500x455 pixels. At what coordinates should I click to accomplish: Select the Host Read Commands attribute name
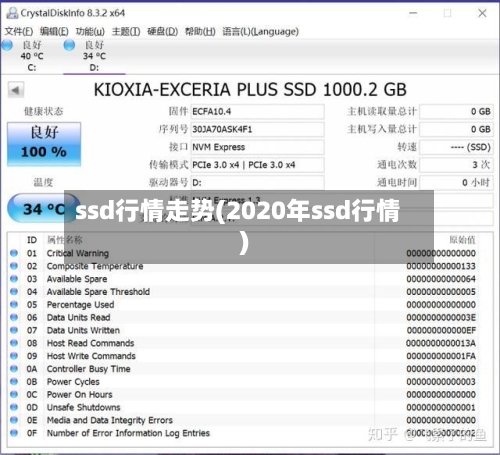coord(90,343)
